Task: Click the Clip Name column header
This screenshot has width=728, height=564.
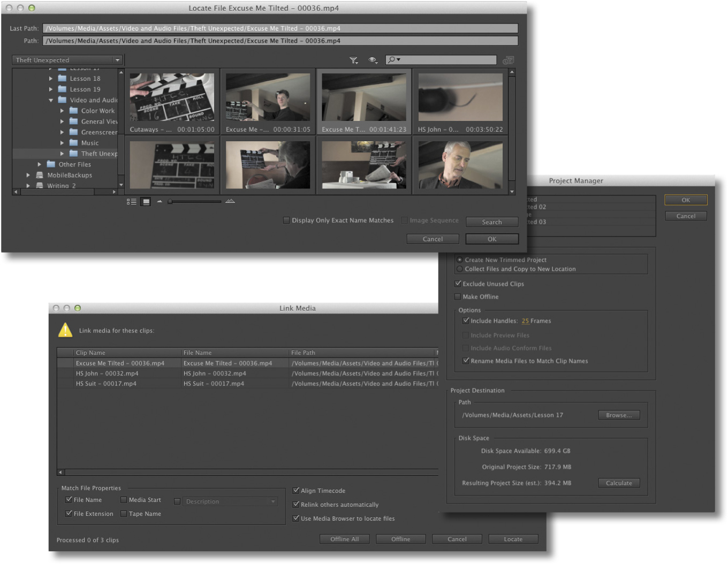Action: click(x=127, y=353)
